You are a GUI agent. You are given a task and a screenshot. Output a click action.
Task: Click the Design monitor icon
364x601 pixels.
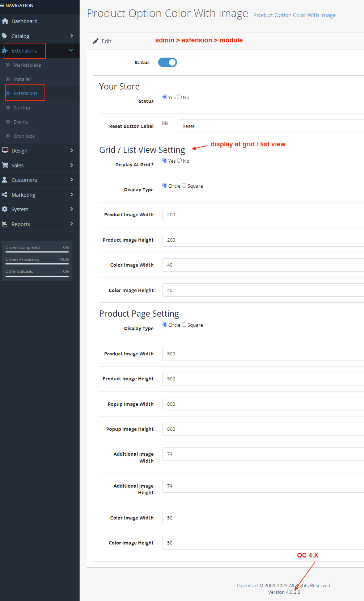[5, 150]
